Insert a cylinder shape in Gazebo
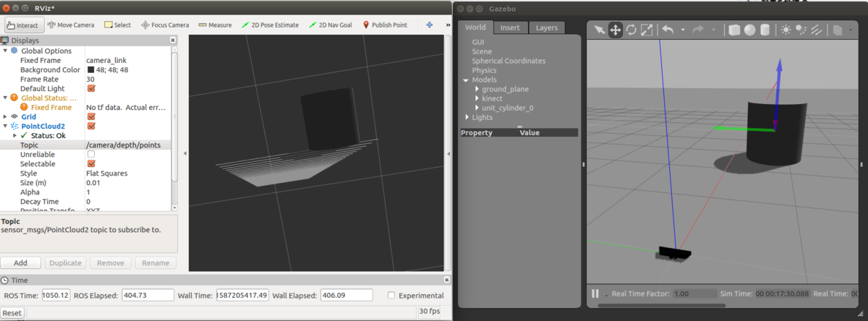Screen dimensions: 868x321 (x=766, y=30)
